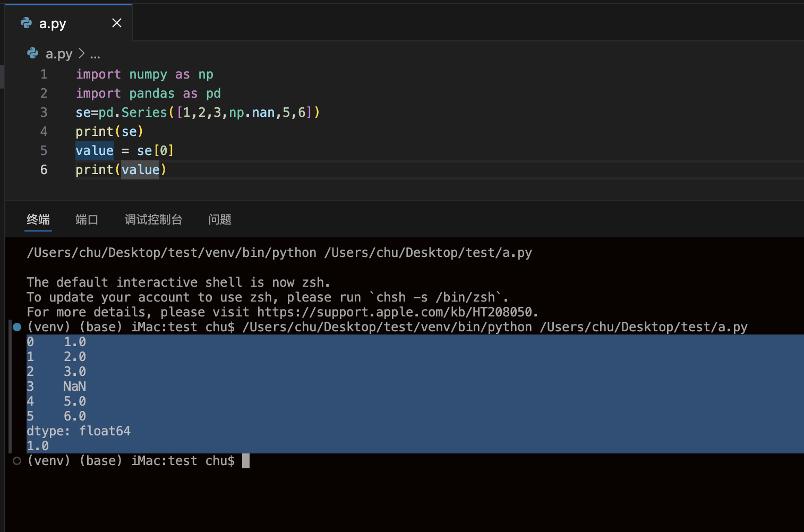Close the a.py editor tab
This screenshot has width=804, height=532.
click(x=117, y=23)
